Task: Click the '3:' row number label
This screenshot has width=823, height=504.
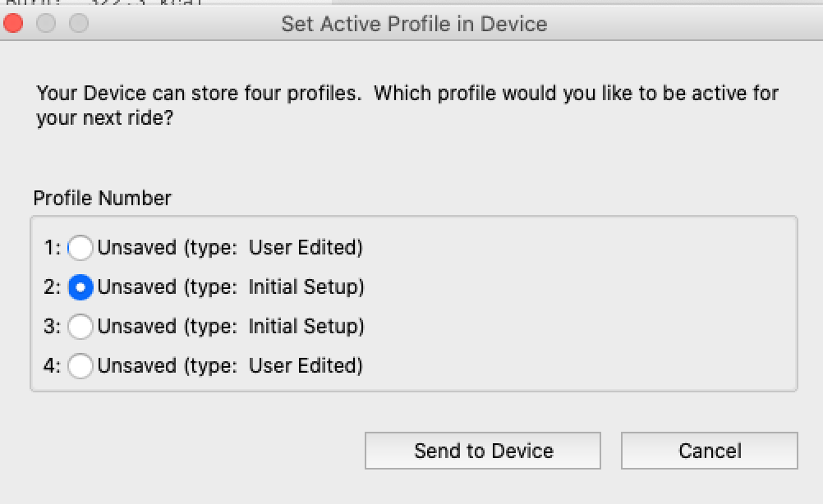Action: [52, 326]
